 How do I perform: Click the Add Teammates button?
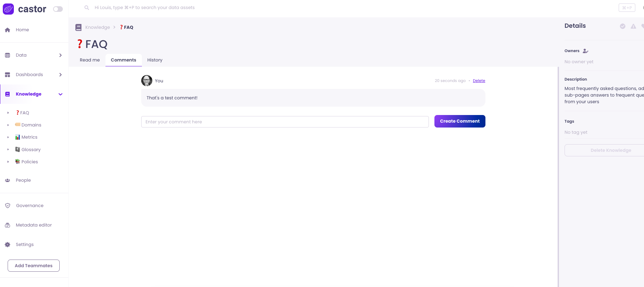34,266
